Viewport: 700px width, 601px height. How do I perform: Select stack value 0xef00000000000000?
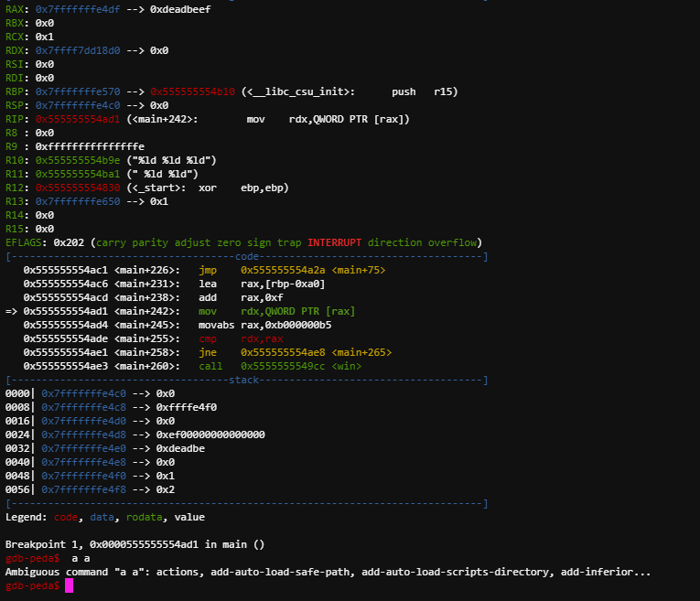(210, 435)
